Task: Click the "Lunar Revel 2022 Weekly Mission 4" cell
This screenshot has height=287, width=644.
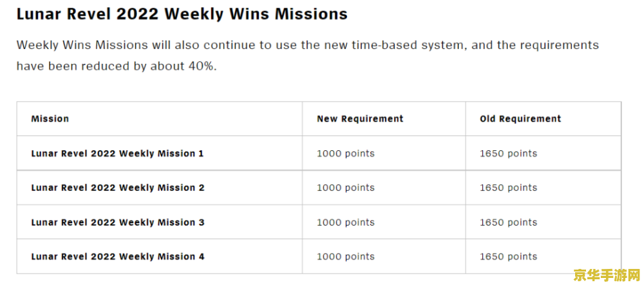Action: point(117,257)
